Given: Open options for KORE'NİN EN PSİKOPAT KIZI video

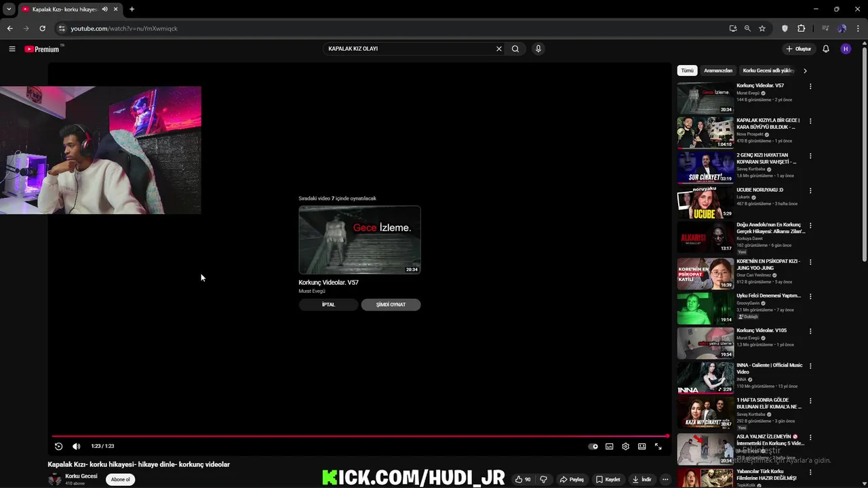Looking at the screenshot, I should pyautogui.click(x=810, y=262).
